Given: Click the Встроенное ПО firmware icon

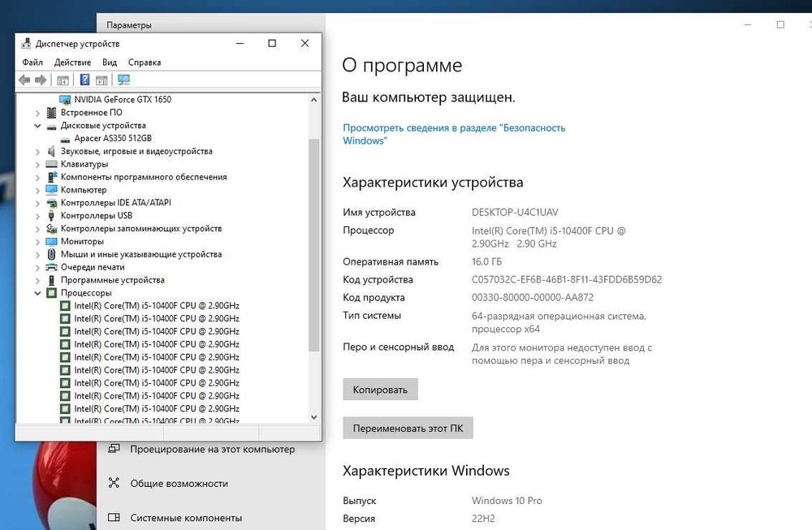Looking at the screenshot, I should point(51,112).
